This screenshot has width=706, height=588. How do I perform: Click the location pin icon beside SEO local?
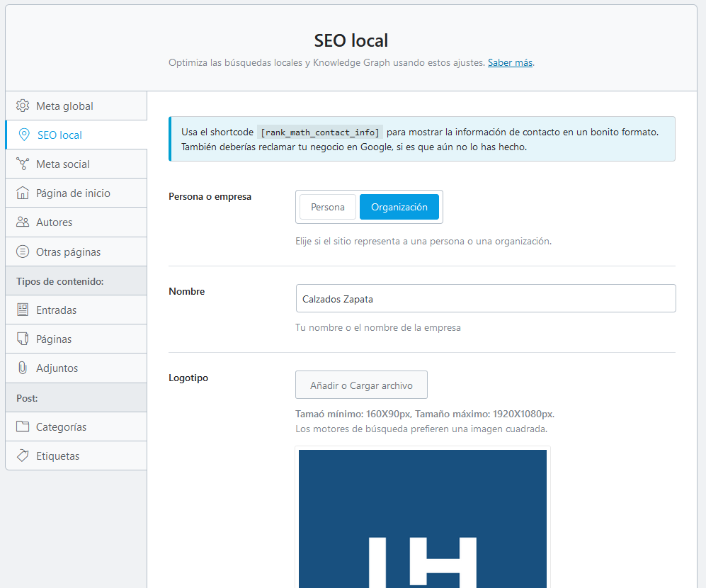click(24, 135)
